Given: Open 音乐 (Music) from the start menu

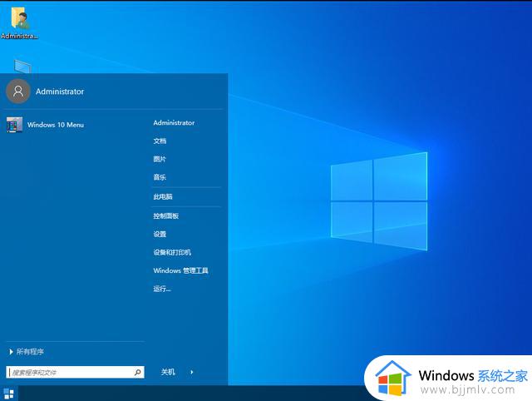Looking at the screenshot, I should point(160,177).
